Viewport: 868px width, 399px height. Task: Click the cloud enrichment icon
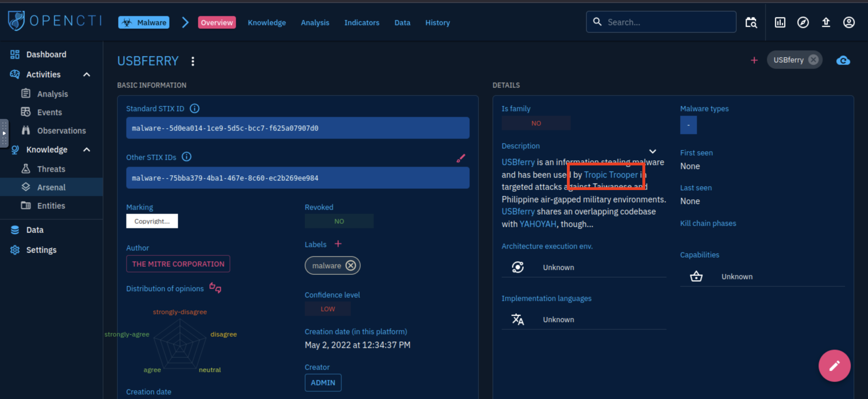[843, 60]
